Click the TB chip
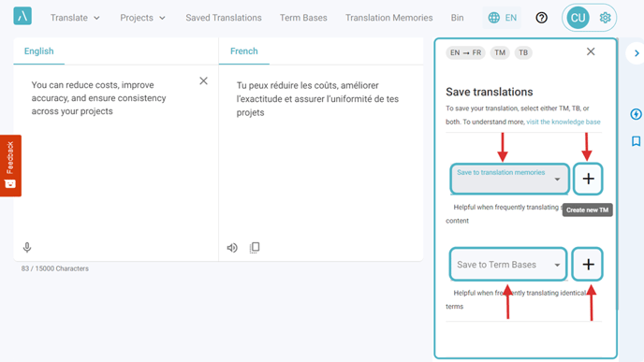644x362 pixels. pos(523,52)
